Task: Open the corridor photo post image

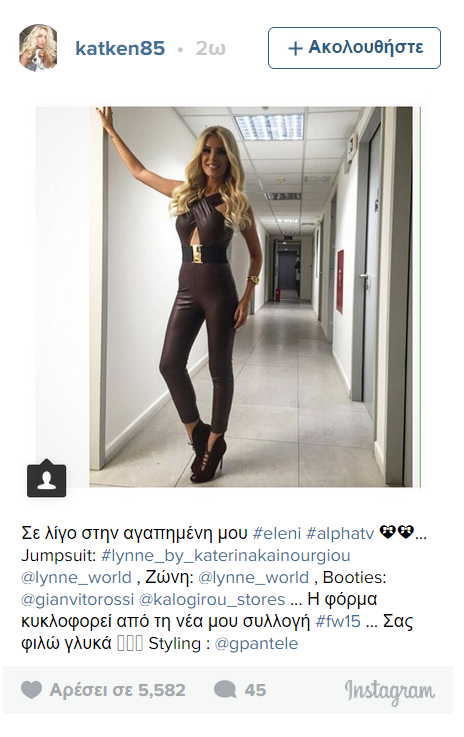Action: [251, 297]
